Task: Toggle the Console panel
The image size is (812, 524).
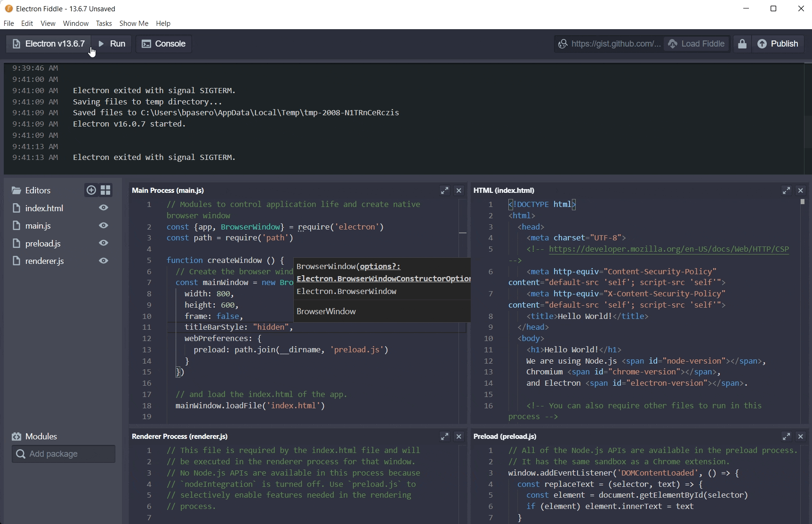Action: point(164,44)
